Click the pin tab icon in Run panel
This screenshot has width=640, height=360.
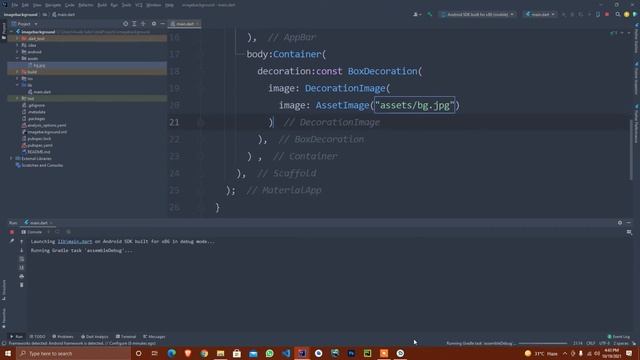pos(12,241)
